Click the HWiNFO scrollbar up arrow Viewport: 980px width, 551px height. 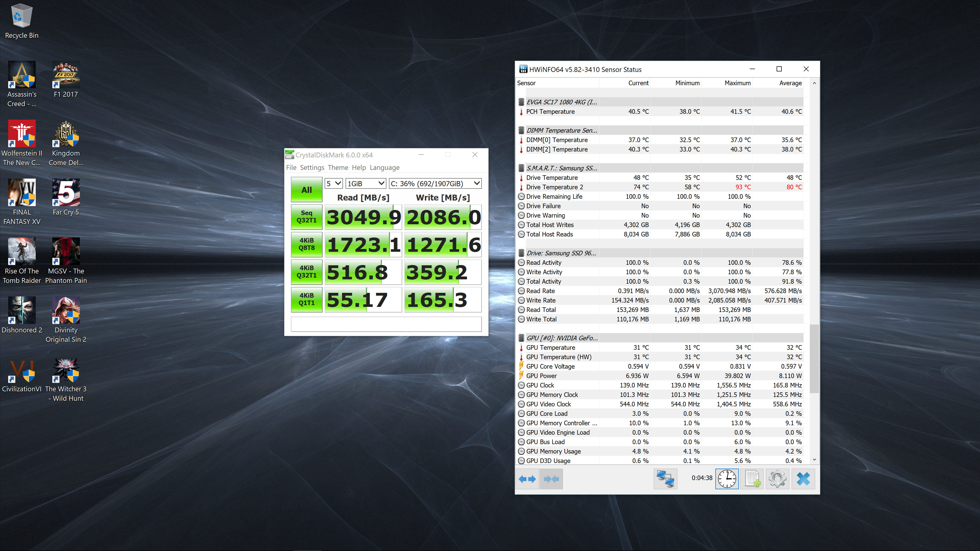814,83
